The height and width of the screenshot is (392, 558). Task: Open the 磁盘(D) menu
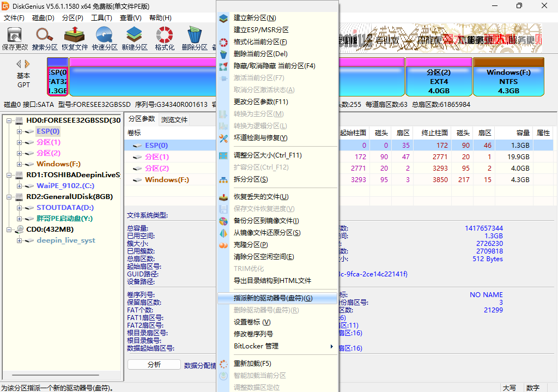[43, 18]
